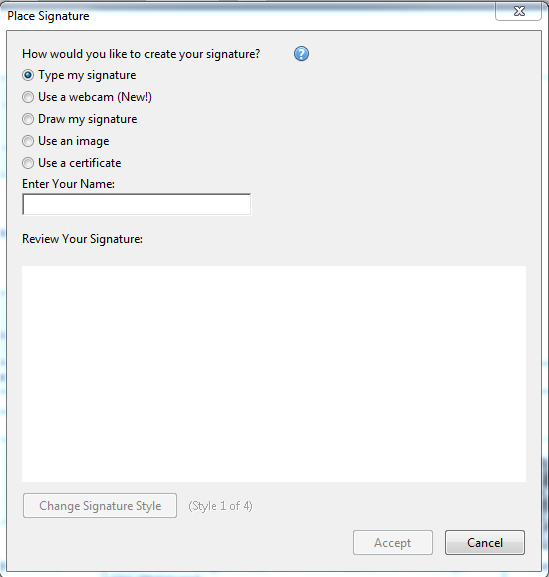Click the Change Signature Style button
This screenshot has width=549, height=577.
tap(100, 506)
